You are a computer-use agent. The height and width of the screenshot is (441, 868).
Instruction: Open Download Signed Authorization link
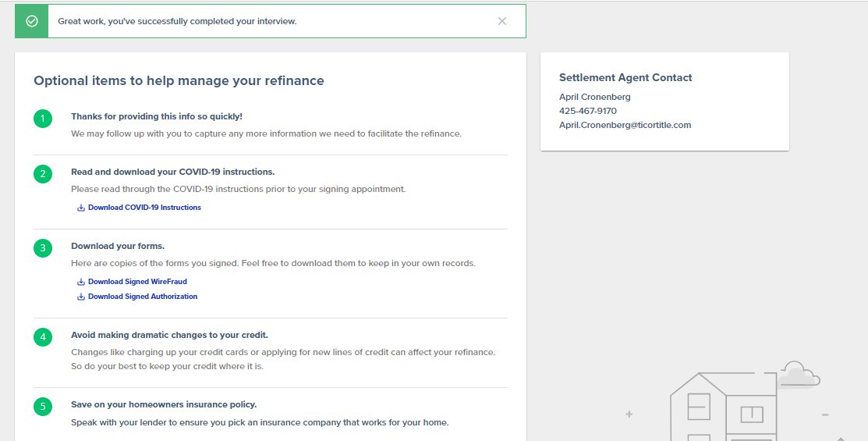pyautogui.click(x=143, y=297)
